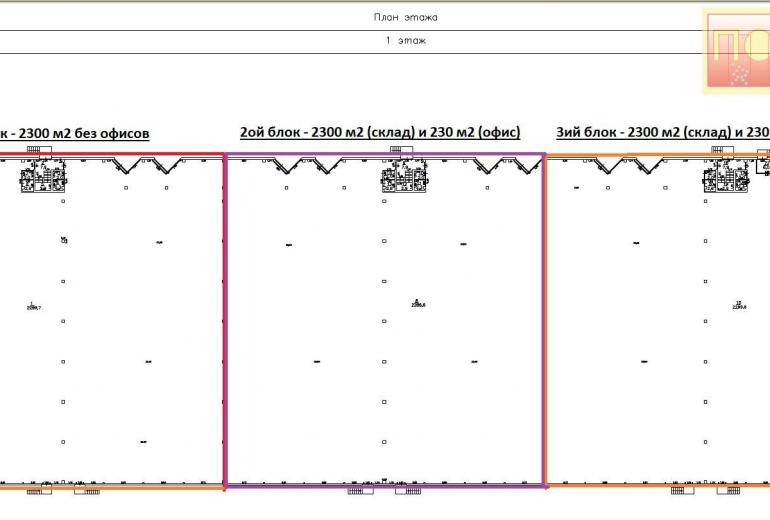
Task: Click the area number label in block 2 center
Action: 418,303
